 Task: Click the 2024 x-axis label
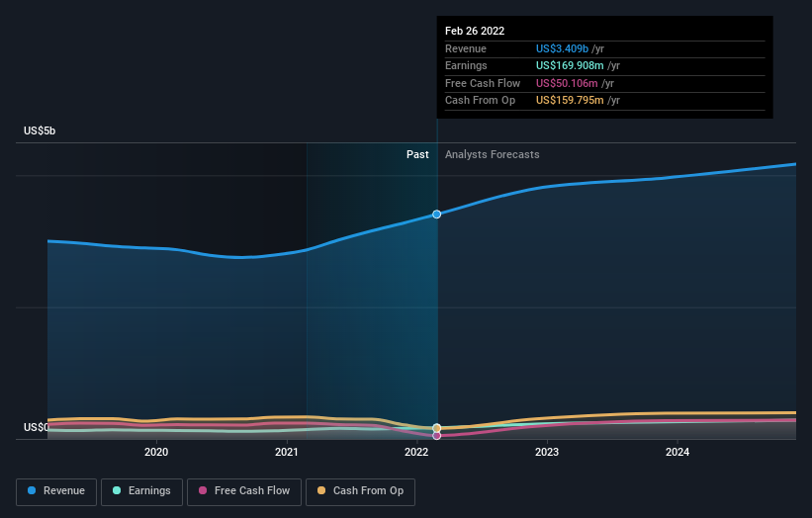tap(677, 453)
